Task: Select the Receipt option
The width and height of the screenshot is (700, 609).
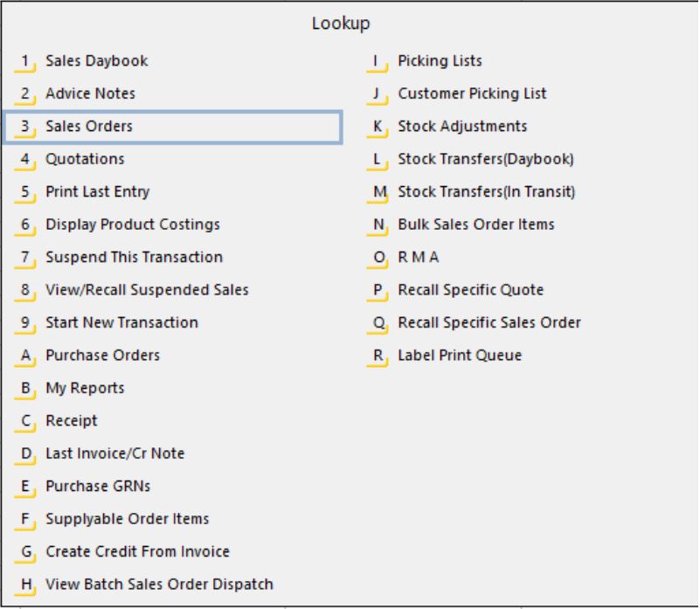Action: pos(72,420)
